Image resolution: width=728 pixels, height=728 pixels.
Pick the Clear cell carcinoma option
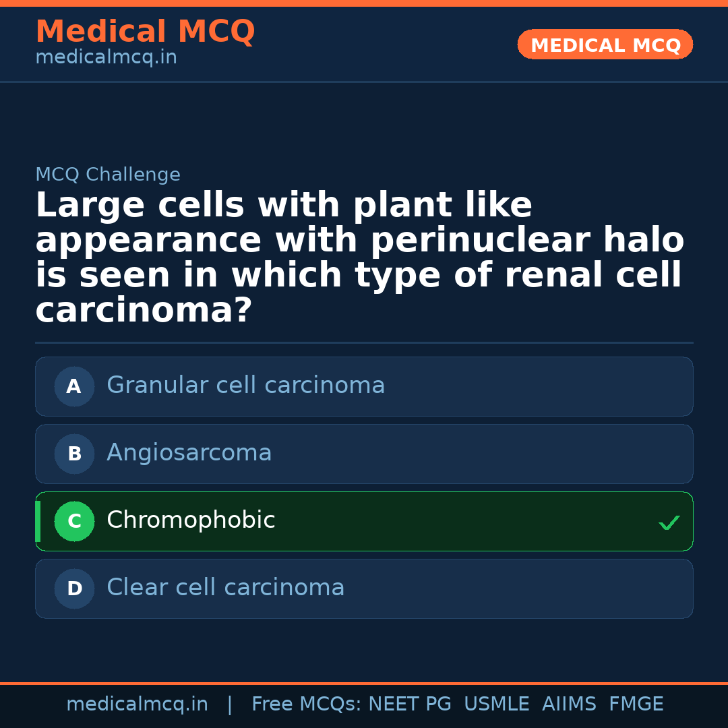tap(225, 588)
